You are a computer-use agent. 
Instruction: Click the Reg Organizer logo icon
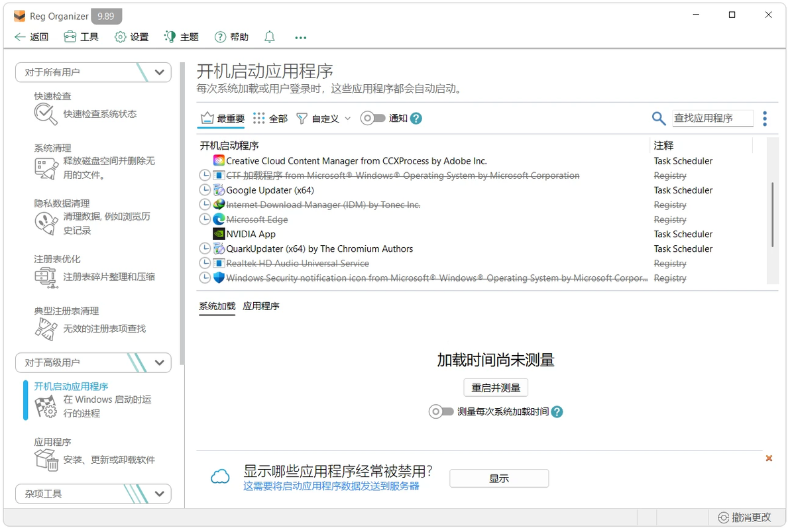20,16
